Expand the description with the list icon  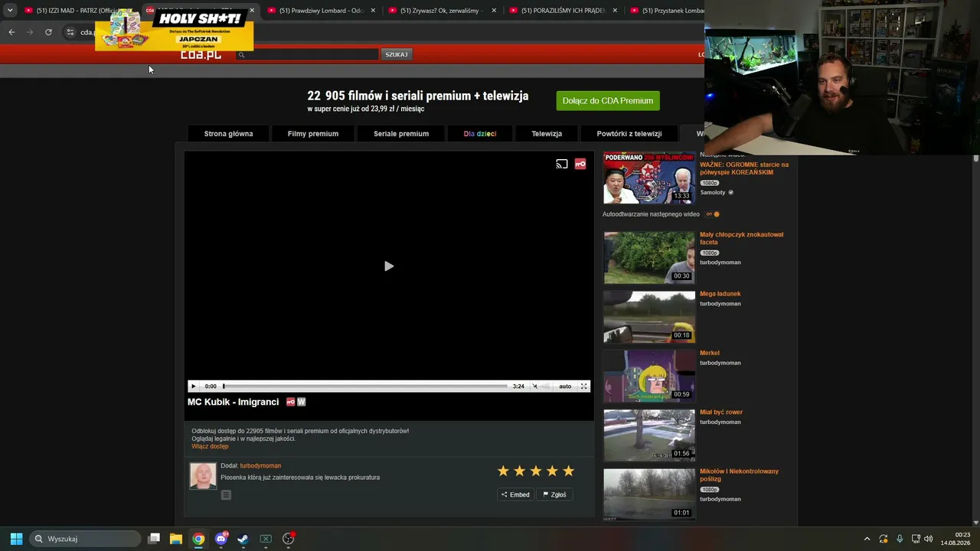tap(226, 495)
